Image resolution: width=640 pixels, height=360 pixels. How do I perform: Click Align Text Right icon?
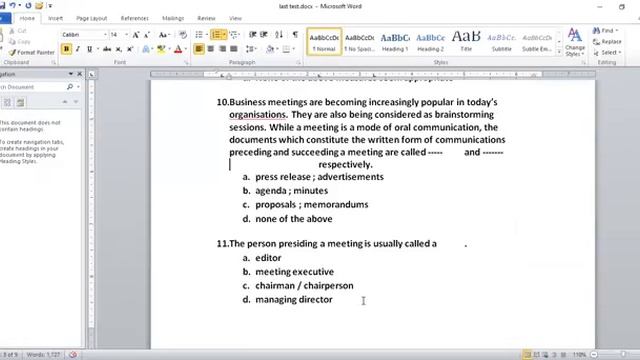coord(222,49)
